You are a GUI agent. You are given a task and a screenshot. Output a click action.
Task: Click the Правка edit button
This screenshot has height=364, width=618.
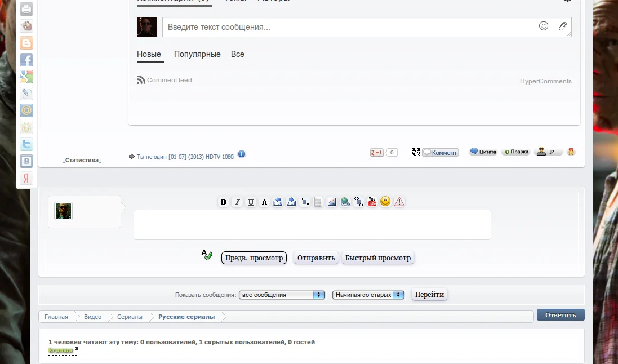516,152
